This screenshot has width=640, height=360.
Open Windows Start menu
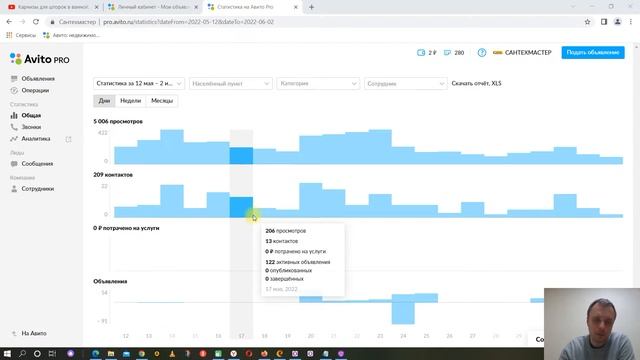click(x=7, y=353)
